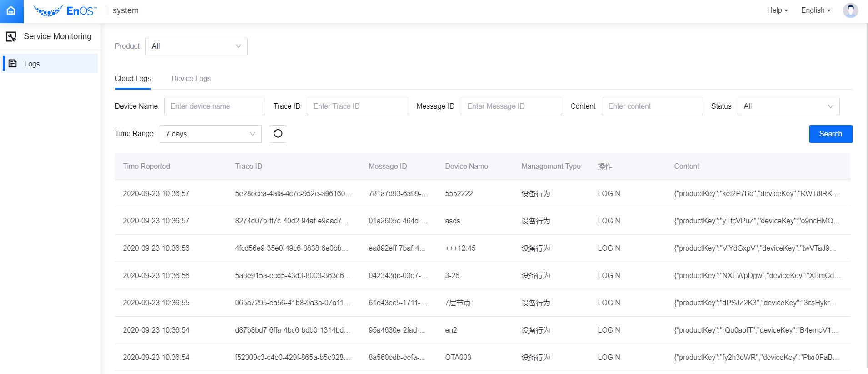Click the EnOS logo
The image size is (868, 374).
coord(65,11)
